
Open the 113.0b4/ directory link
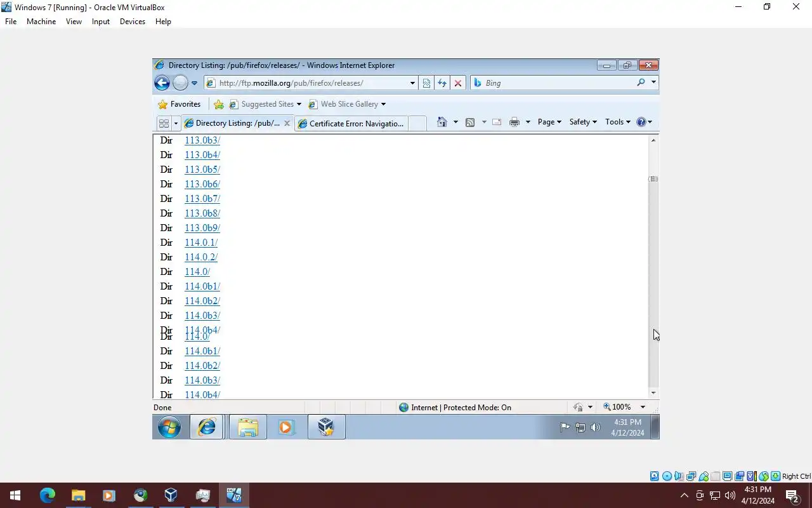click(202, 155)
